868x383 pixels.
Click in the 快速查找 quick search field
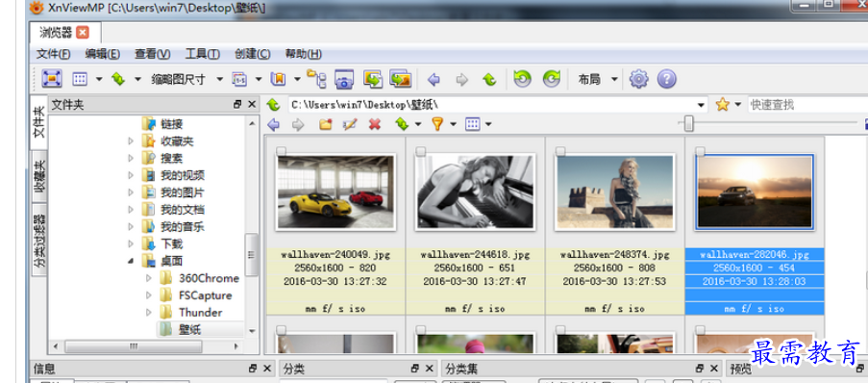(807, 104)
